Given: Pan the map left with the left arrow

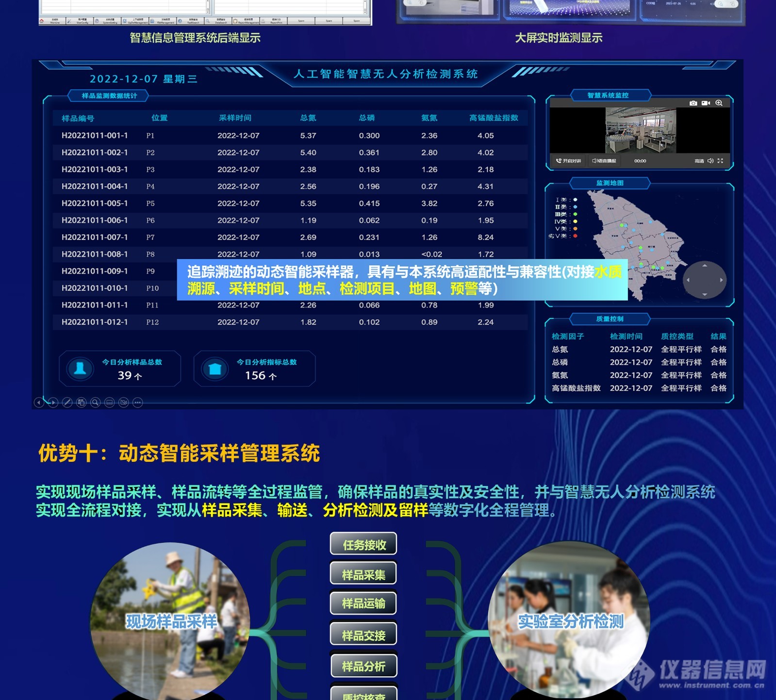Looking at the screenshot, I should [x=688, y=280].
